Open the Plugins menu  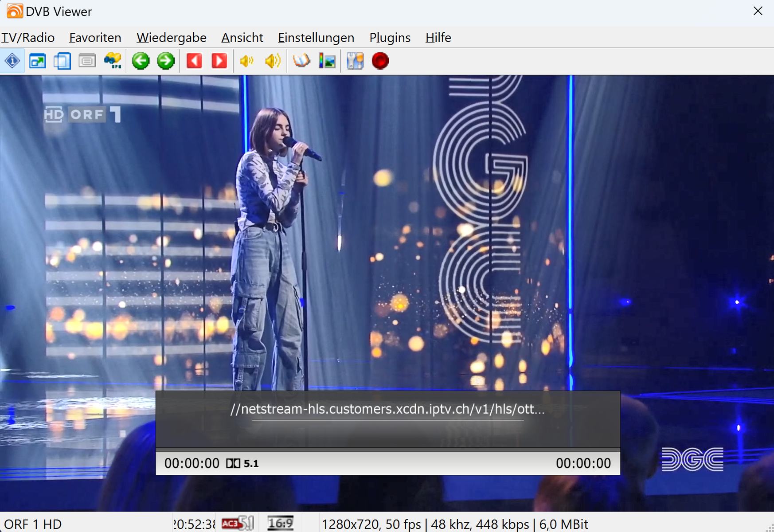390,38
